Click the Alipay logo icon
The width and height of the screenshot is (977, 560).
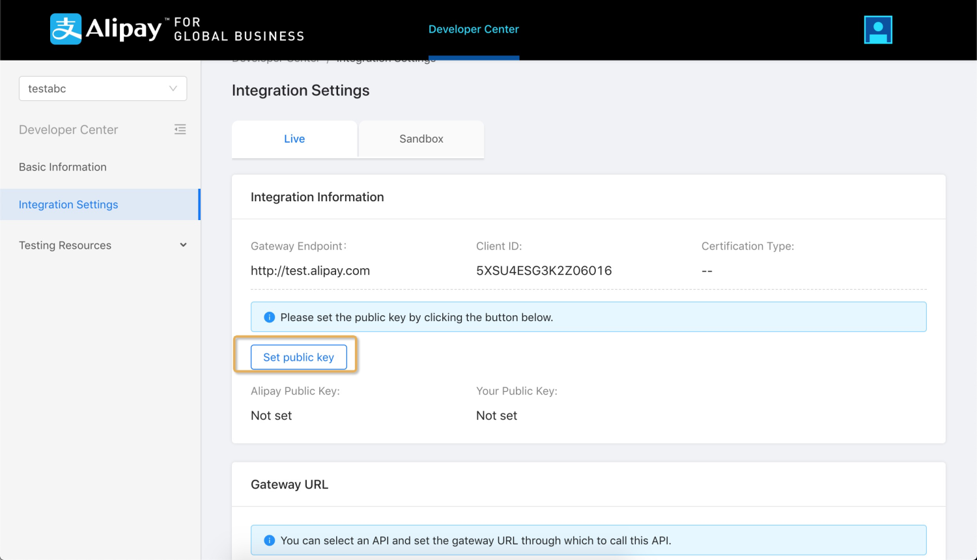(x=66, y=29)
